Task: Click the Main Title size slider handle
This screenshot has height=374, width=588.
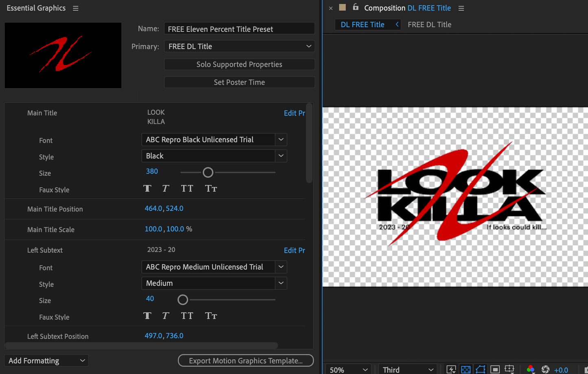Action: tap(208, 172)
